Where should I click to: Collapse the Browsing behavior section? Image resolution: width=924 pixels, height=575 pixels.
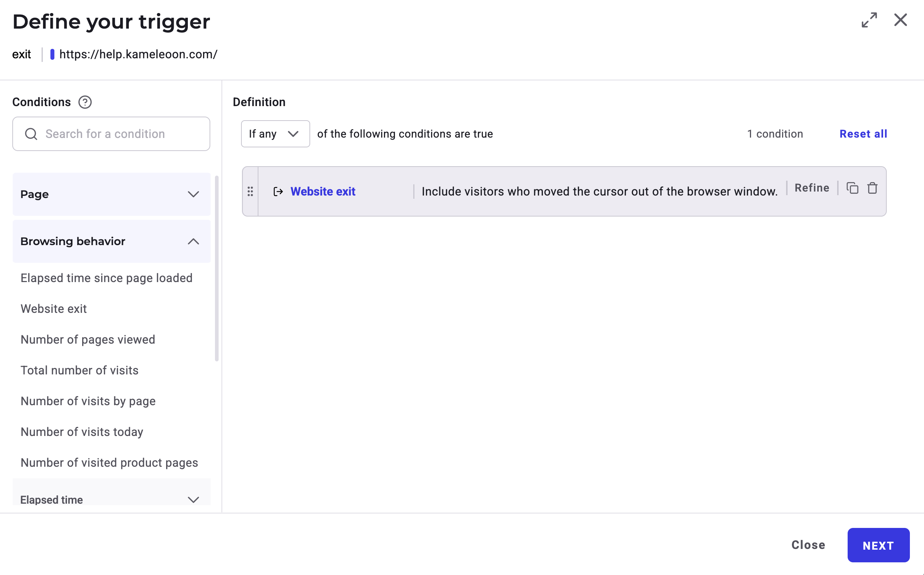coord(111,242)
